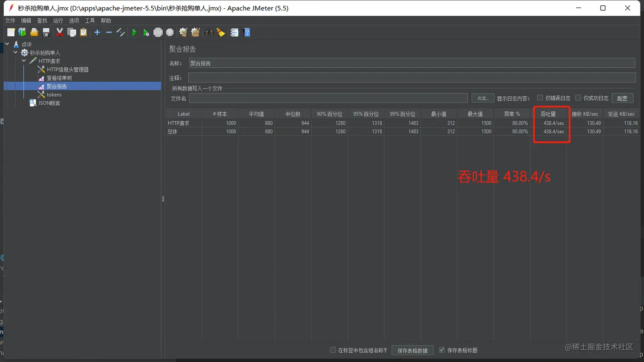Click 保存表格数据 button
Screen dimensions: 644x362
click(x=412, y=351)
